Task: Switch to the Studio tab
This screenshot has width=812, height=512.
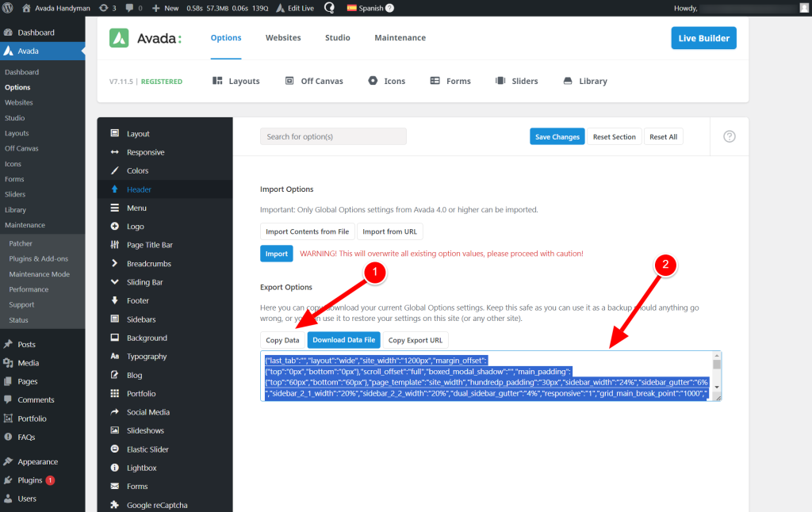Action: click(338, 38)
